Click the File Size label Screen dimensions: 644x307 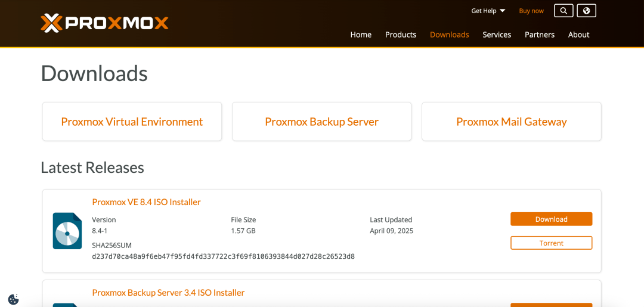coord(243,219)
